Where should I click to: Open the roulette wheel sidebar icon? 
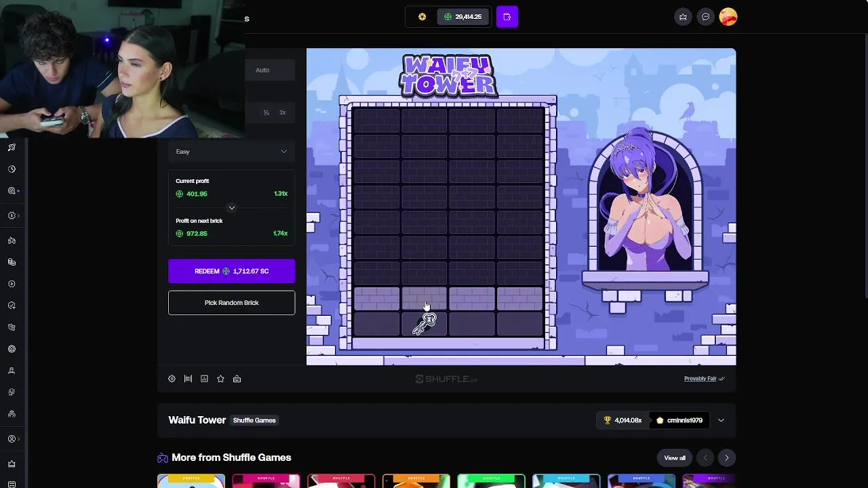[x=12, y=349]
